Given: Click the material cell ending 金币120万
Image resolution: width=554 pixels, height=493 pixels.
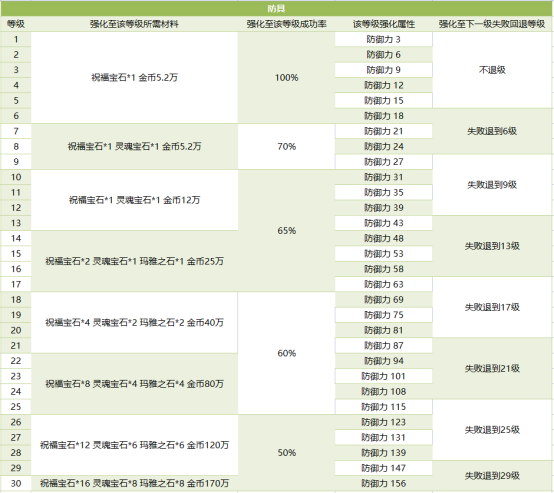Looking at the screenshot, I should tap(134, 445).
